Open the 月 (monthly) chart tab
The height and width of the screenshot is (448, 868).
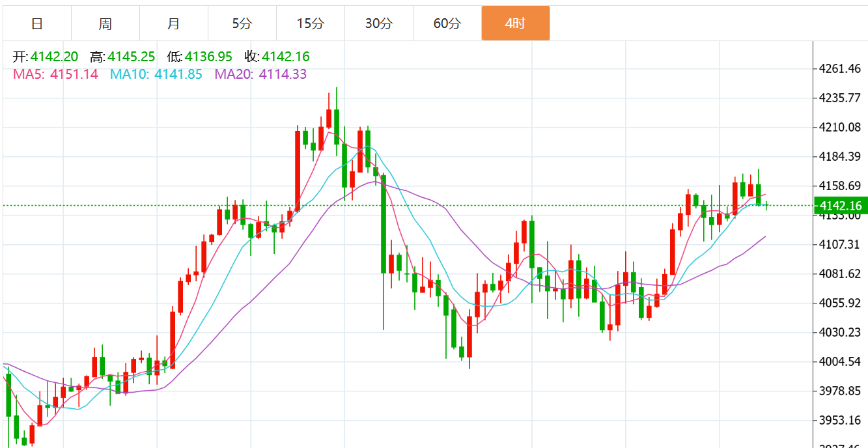(x=173, y=24)
